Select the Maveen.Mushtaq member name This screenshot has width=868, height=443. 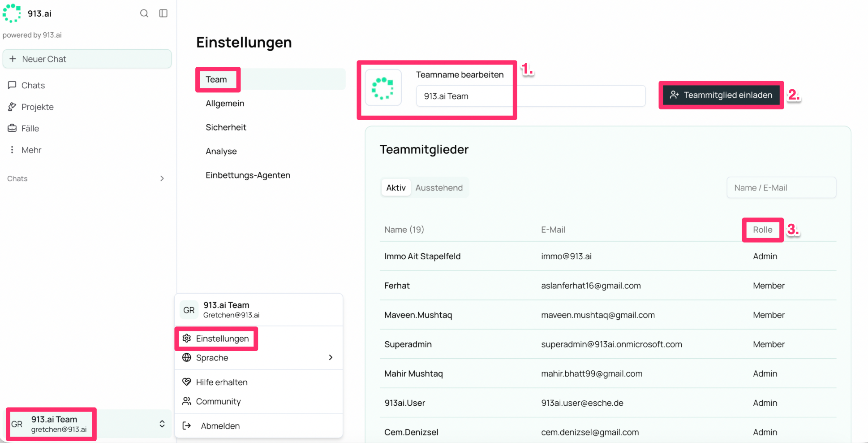[418, 315]
